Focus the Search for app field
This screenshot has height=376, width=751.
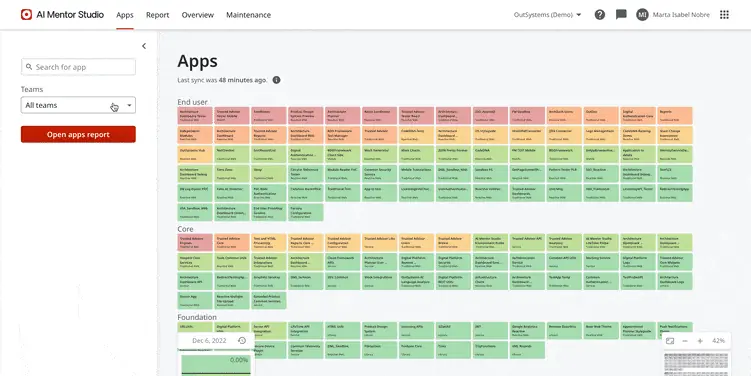point(78,67)
